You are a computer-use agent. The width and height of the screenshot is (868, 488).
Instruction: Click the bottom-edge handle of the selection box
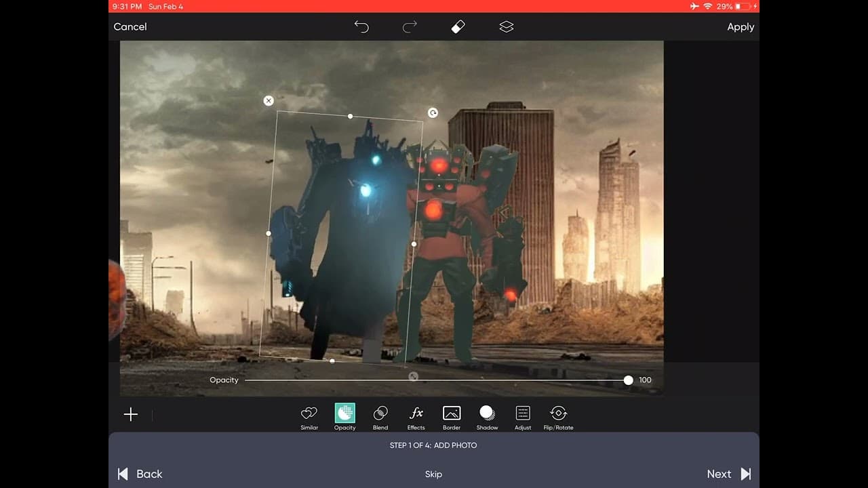(x=332, y=361)
